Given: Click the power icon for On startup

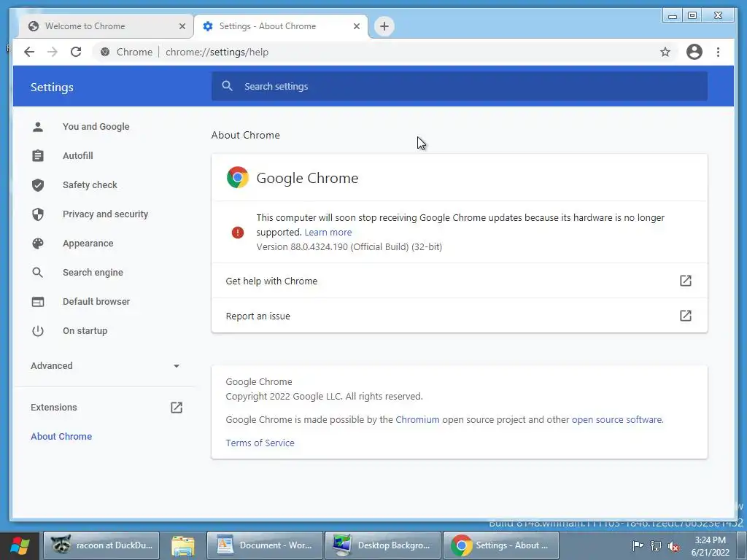Looking at the screenshot, I should (x=38, y=331).
